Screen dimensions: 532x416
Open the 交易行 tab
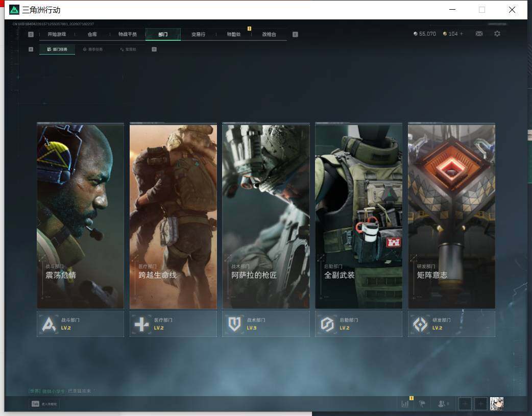click(198, 34)
